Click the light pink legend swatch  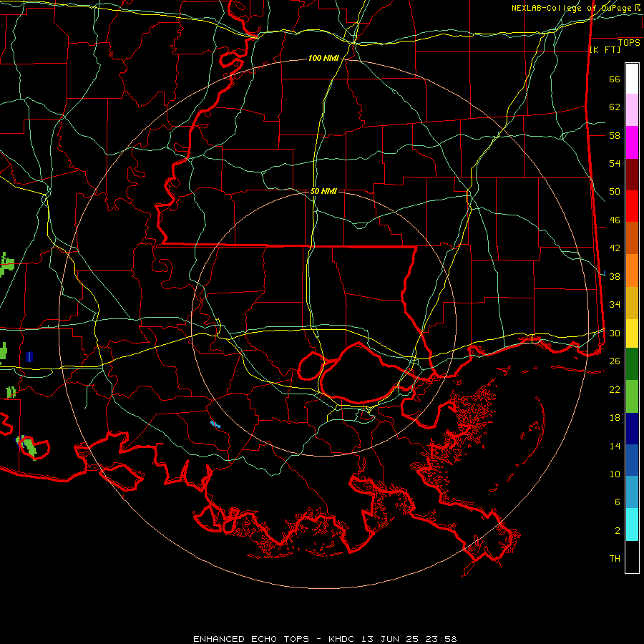point(632,110)
